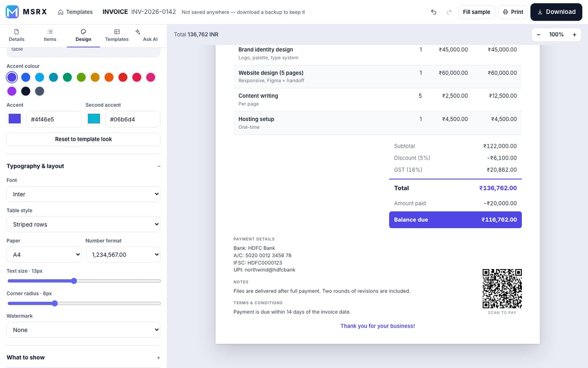Pick the amber gold accent colour swatch
This screenshot has width=588, height=368.
click(x=95, y=77)
